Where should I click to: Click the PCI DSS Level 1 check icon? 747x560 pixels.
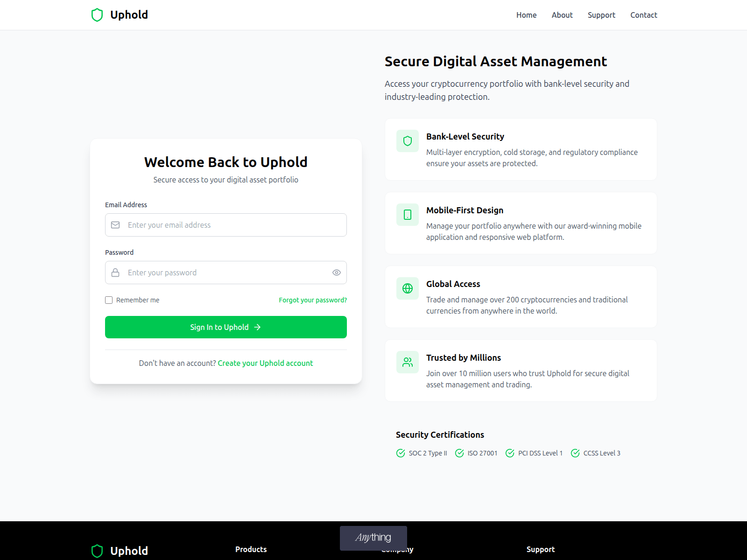[x=510, y=453]
